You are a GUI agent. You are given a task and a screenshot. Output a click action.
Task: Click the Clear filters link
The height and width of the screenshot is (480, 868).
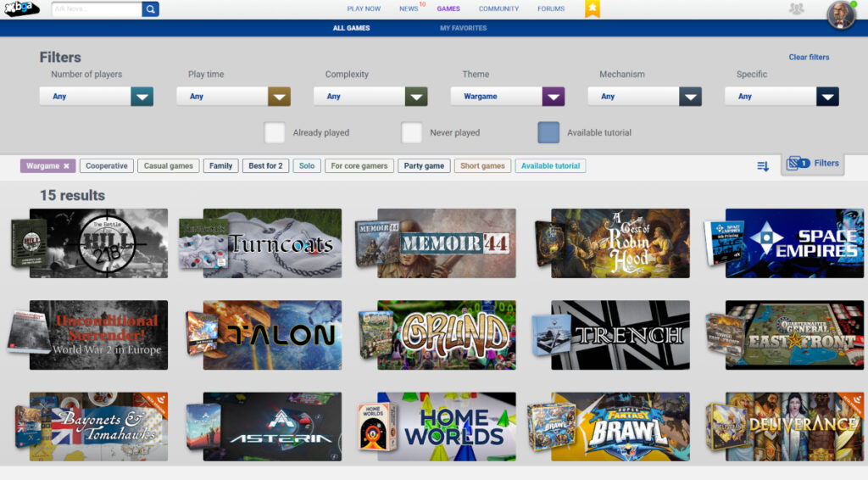(809, 58)
